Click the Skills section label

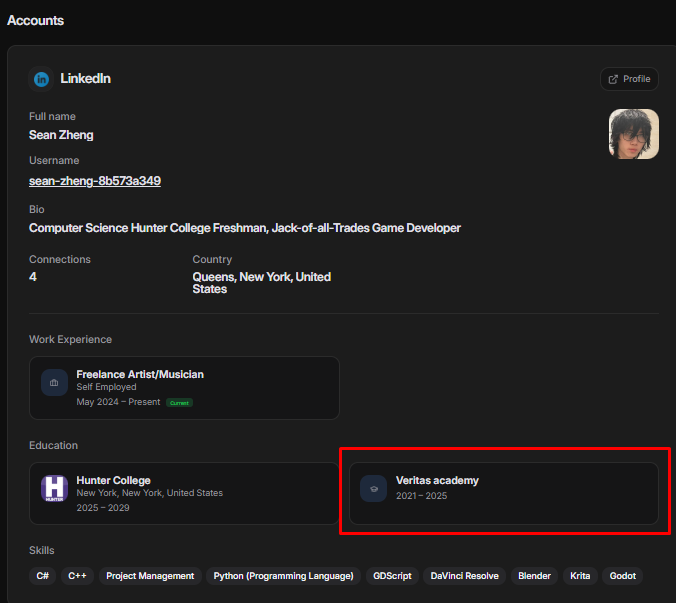click(41, 550)
